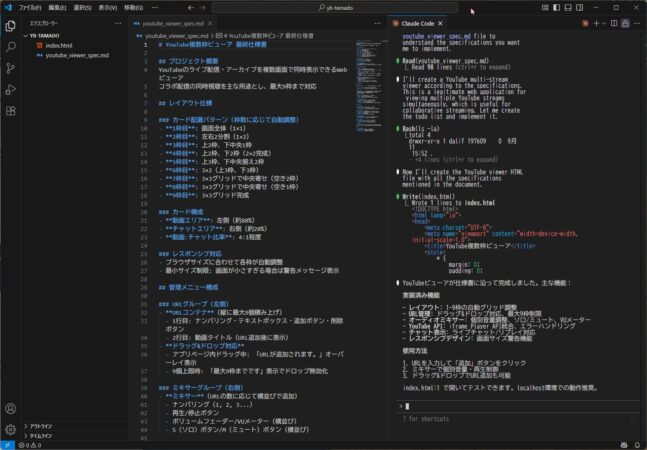The image size is (647, 450).
Task: Open the 選択 menu
Action: 82,7
